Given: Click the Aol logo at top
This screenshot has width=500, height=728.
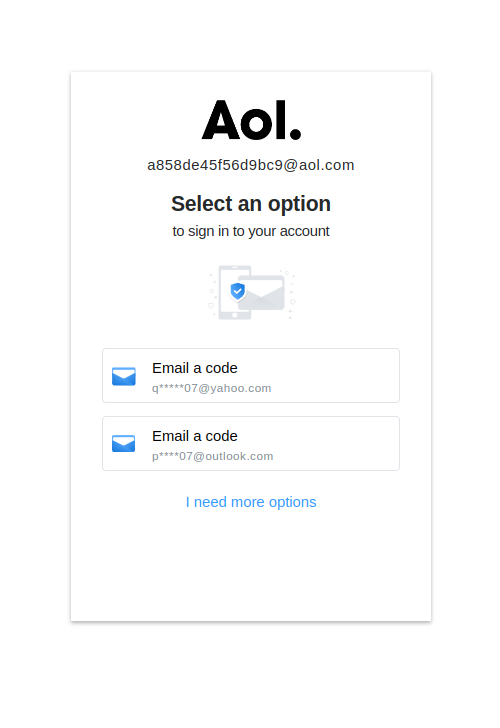Looking at the screenshot, I should click(x=251, y=120).
